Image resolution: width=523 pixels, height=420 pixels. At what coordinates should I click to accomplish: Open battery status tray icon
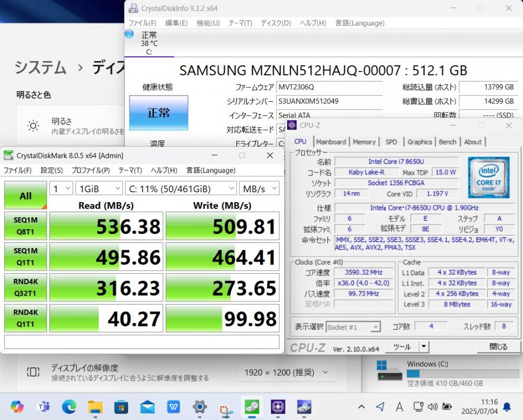[447, 406]
